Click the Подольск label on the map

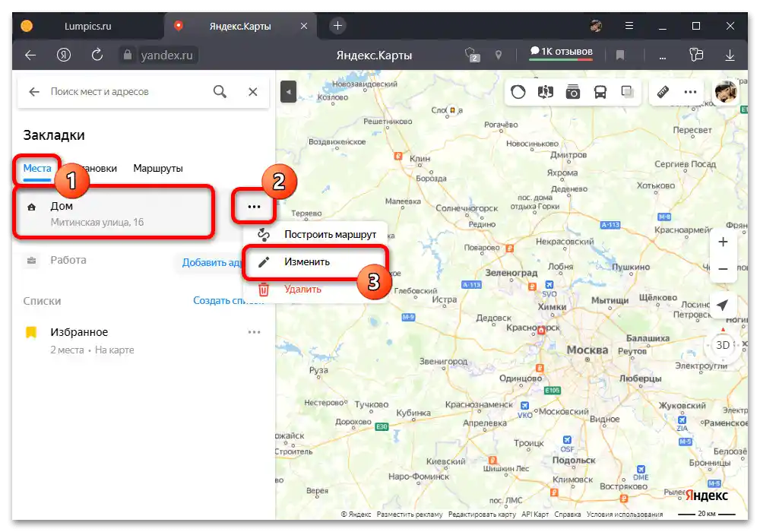pos(574,461)
